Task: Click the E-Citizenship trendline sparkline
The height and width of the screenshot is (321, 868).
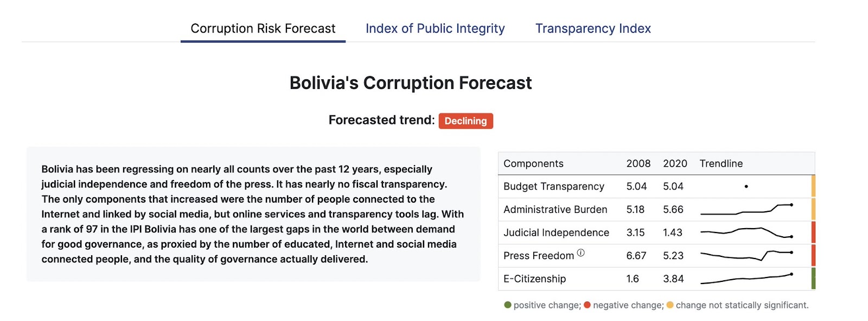Action: (746, 279)
